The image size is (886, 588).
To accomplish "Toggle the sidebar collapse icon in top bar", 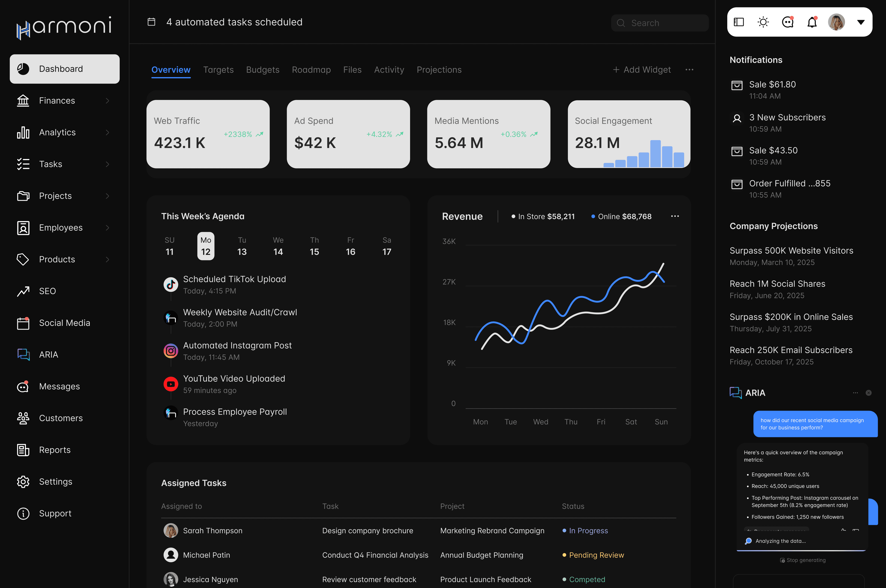I will click(x=738, y=22).
